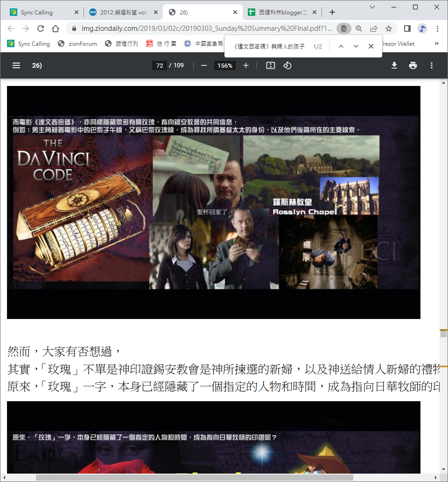Screen dimensions: 448x482
Task: Switch to 2012 榮耀盼望 tab
Action: point(124,12)
